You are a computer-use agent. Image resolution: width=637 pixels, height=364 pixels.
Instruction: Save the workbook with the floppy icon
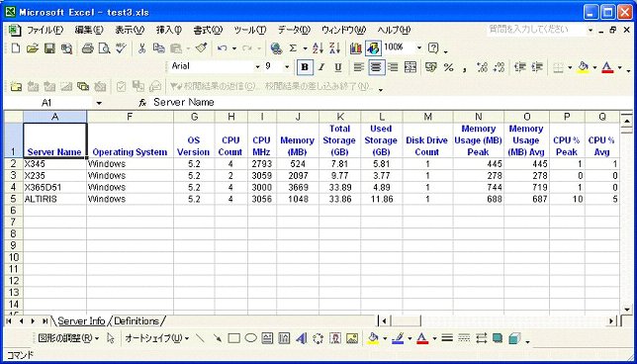coord(49,48)
